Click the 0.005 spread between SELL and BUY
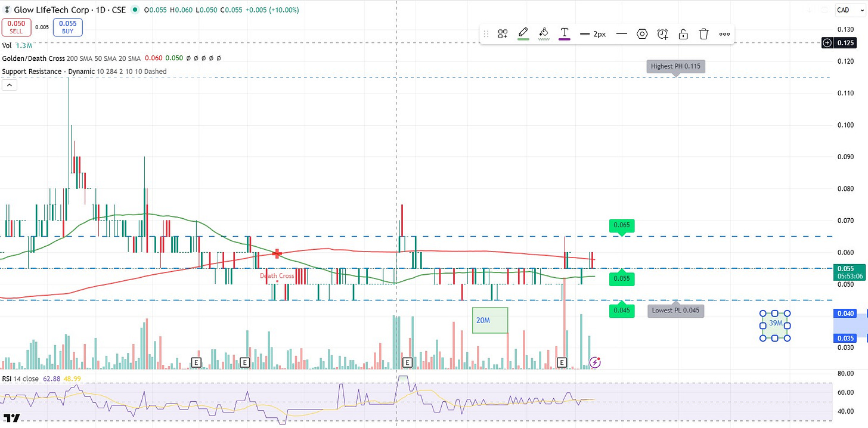Image resolution: width=868 pixels, height=428 pixels. [x=42, y=27]
